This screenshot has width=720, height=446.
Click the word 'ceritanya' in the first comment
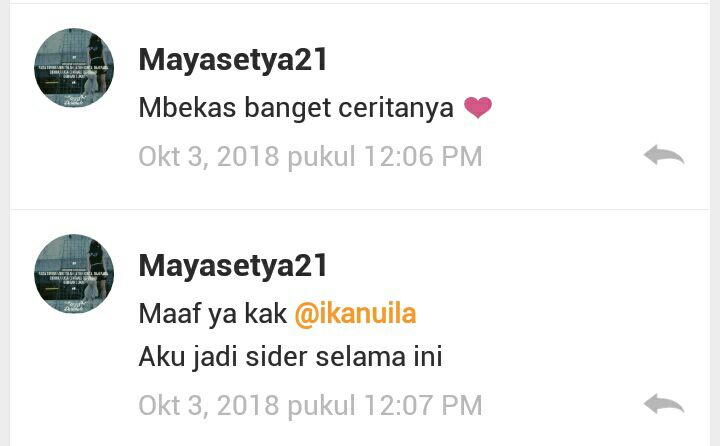(396, 108)
